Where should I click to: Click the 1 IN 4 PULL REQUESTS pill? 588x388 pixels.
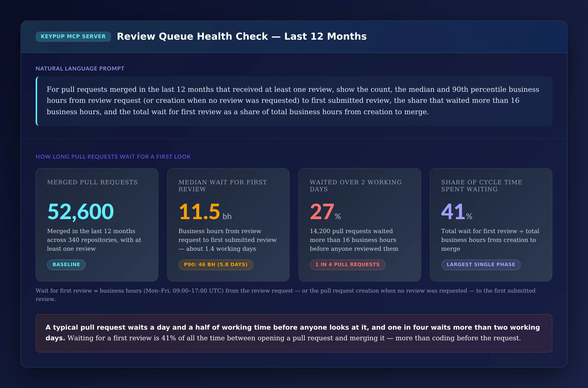click(347, 264)
